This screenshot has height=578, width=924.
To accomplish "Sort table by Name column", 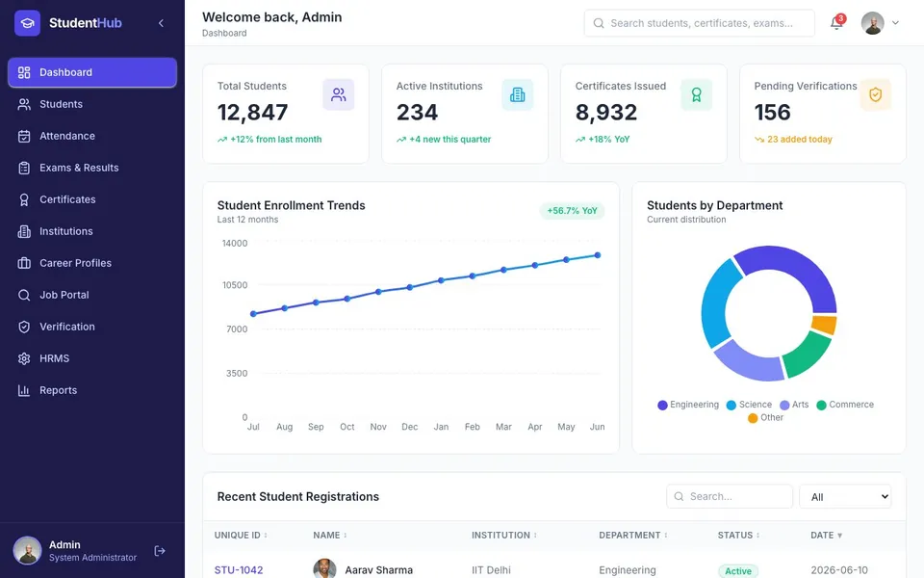I will click(330, 536).
